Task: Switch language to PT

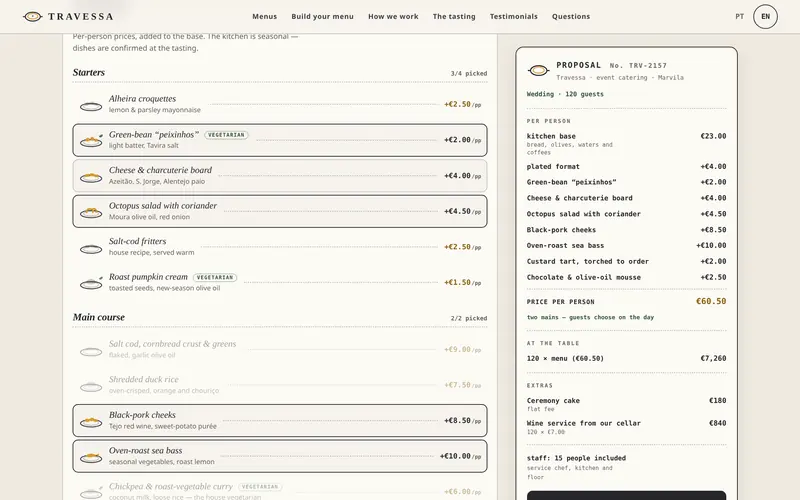Action: [739, 16]
